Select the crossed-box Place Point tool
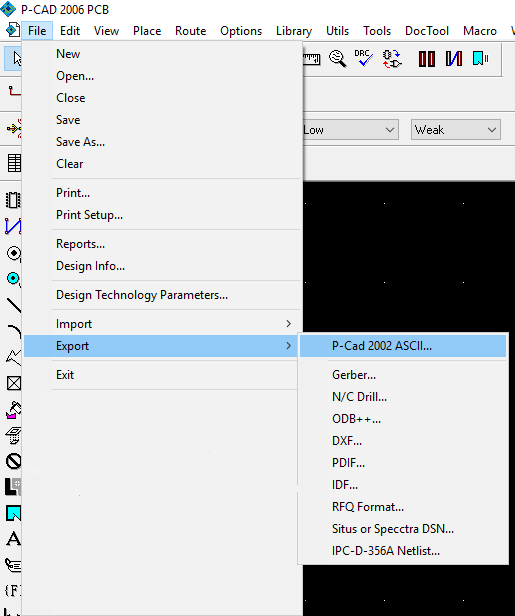Screen dimensions: 515x616 pos(14,383)
